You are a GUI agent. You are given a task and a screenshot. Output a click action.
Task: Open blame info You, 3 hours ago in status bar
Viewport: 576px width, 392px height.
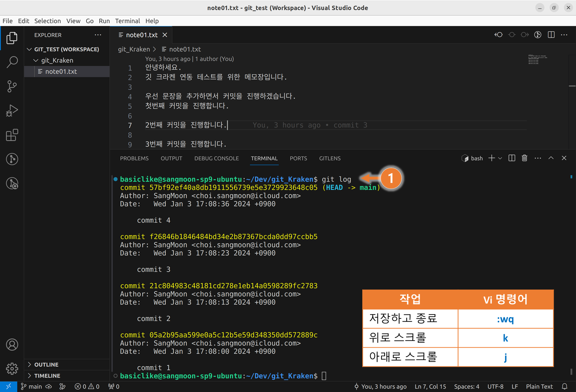pyautogui.click(x=380, y=386)
